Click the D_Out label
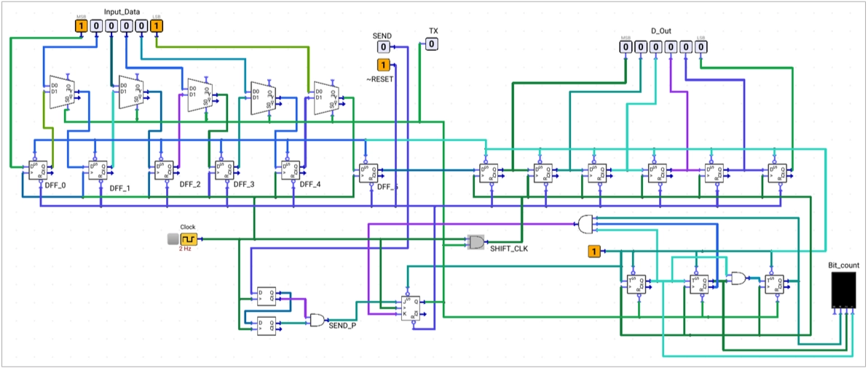Viewport: 868px width, 368px height. [661, 31]
